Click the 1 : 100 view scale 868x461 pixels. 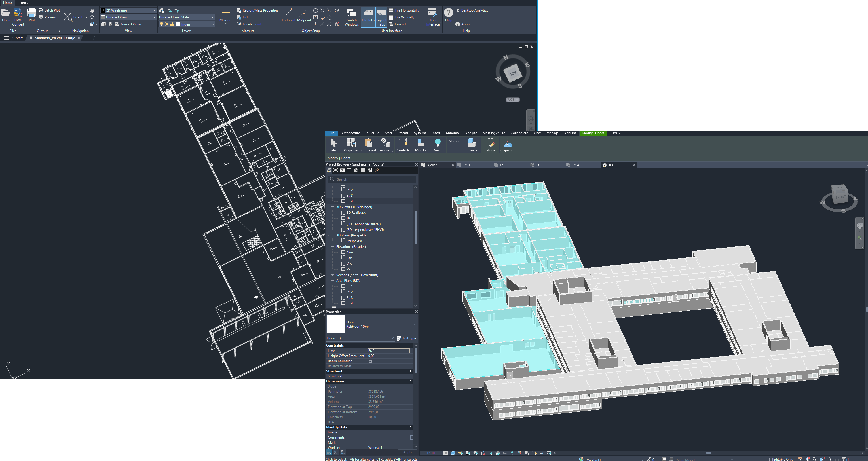click(x=431, y=453)
